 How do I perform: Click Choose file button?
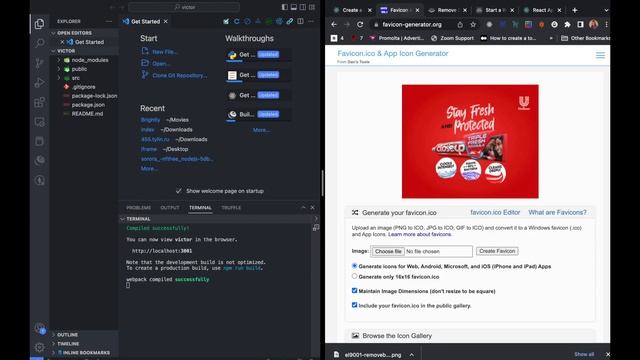point(388,251)
